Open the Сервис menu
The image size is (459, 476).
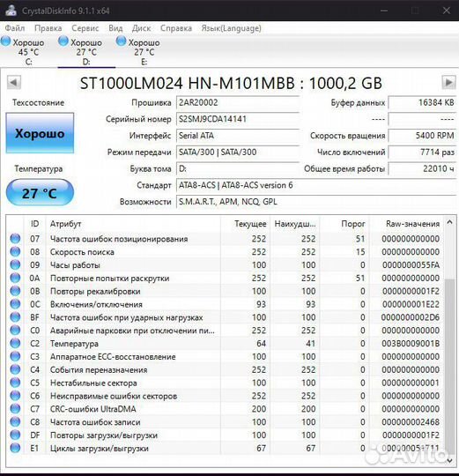coord(85,28)
